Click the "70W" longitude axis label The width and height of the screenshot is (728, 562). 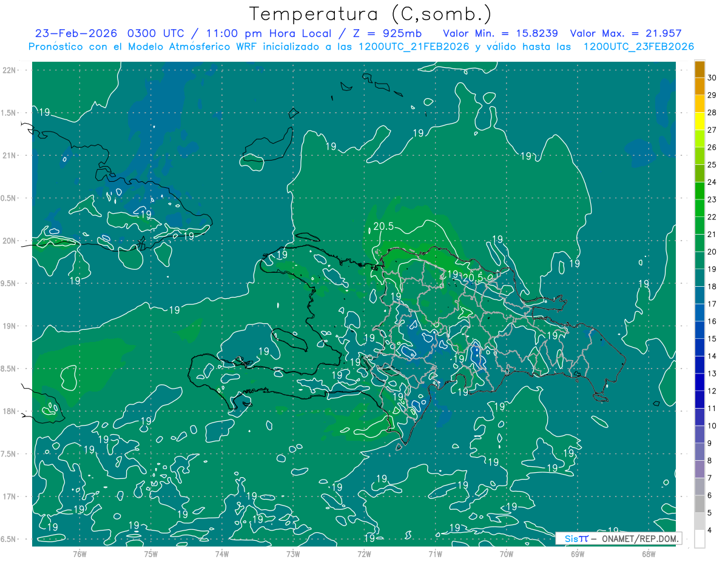(507, 554)
